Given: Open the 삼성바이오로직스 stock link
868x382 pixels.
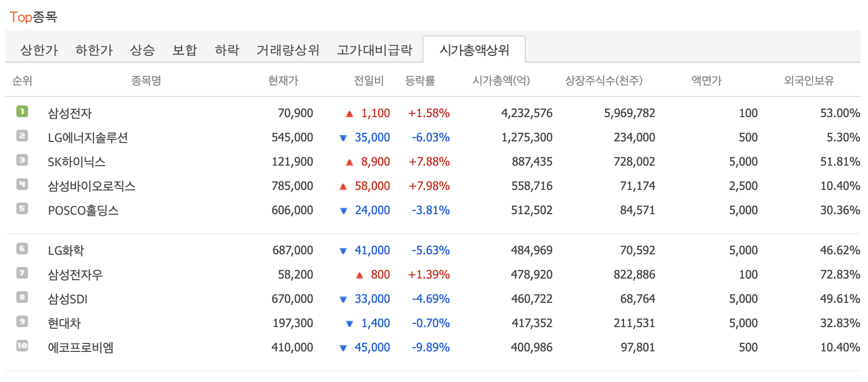Looking at the screenshot, I should click(91, 186).
